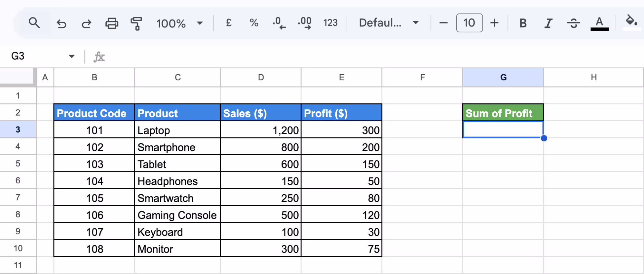Toggle Italic formatting

(x=548, y=23)
